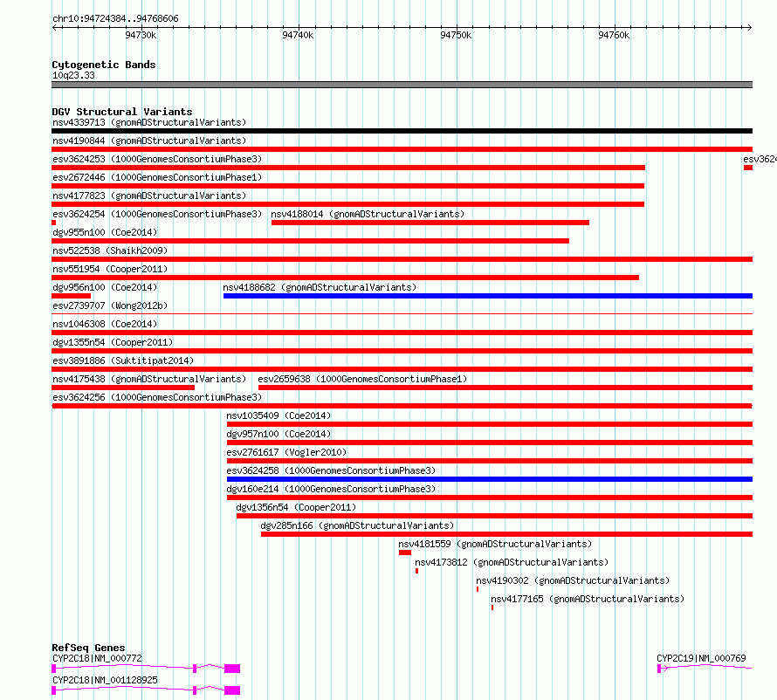Click the 94750k ruler tick label
777x700 pixels.
(456, 35)
